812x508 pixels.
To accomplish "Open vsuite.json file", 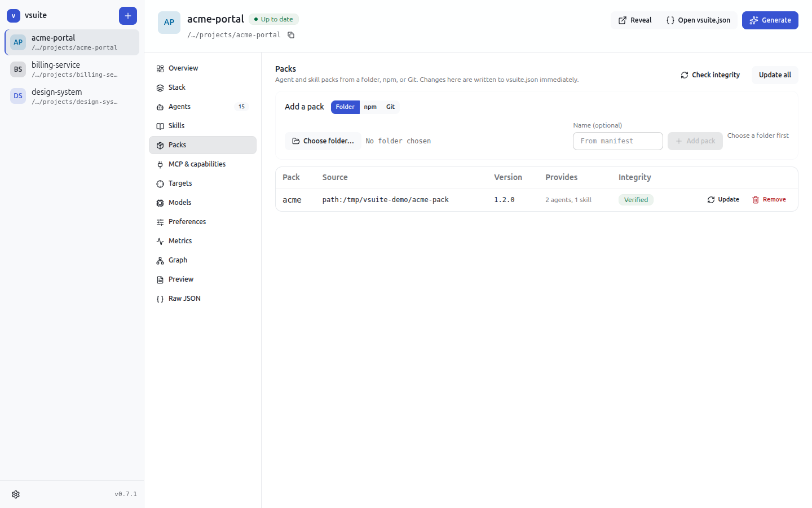I will point(698,20).
